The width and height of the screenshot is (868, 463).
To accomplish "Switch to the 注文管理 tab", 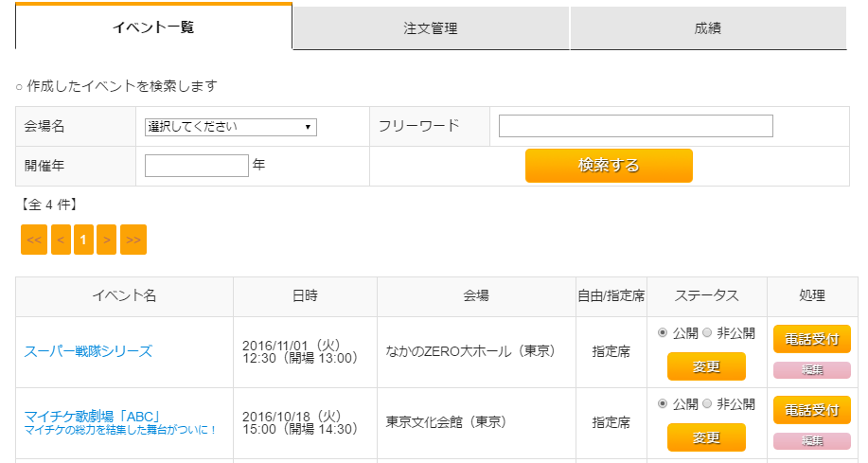I will 431,28.
